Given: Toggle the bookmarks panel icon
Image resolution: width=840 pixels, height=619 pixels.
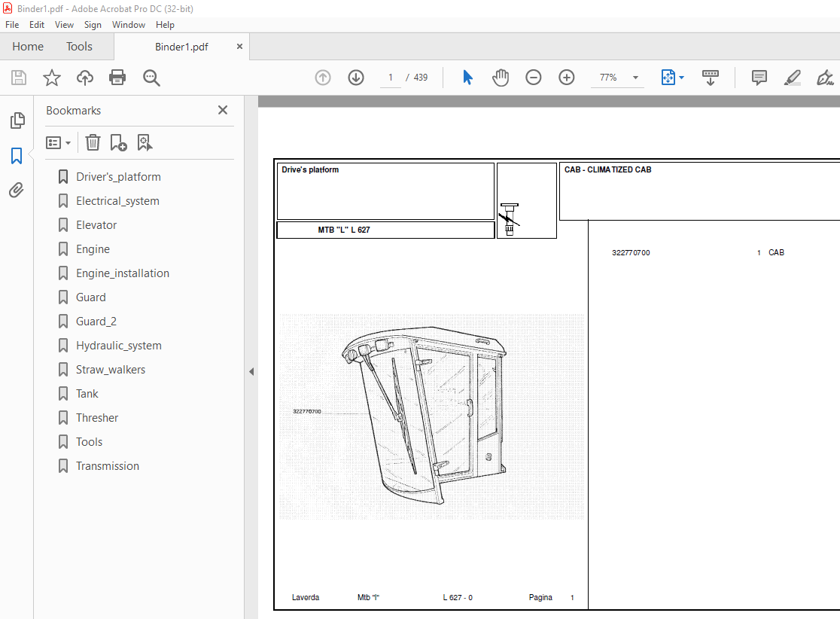Looking at the screenshot, I should pos(17,156).
